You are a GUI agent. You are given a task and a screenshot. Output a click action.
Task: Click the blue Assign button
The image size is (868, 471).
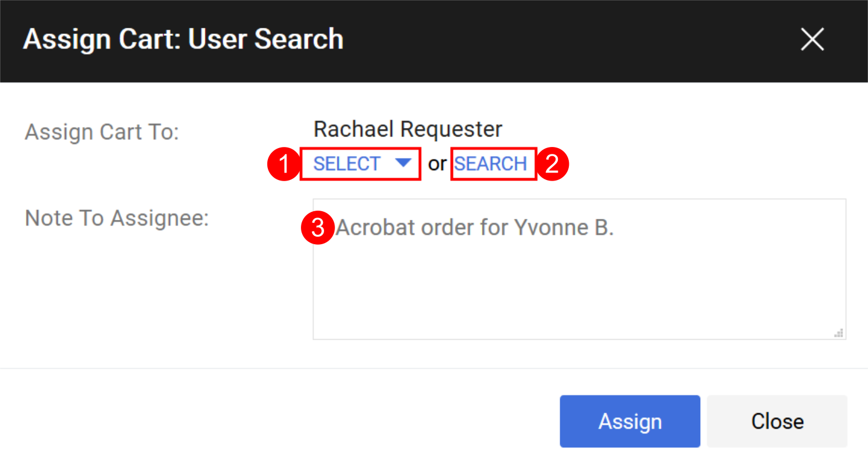coord(630,421)
